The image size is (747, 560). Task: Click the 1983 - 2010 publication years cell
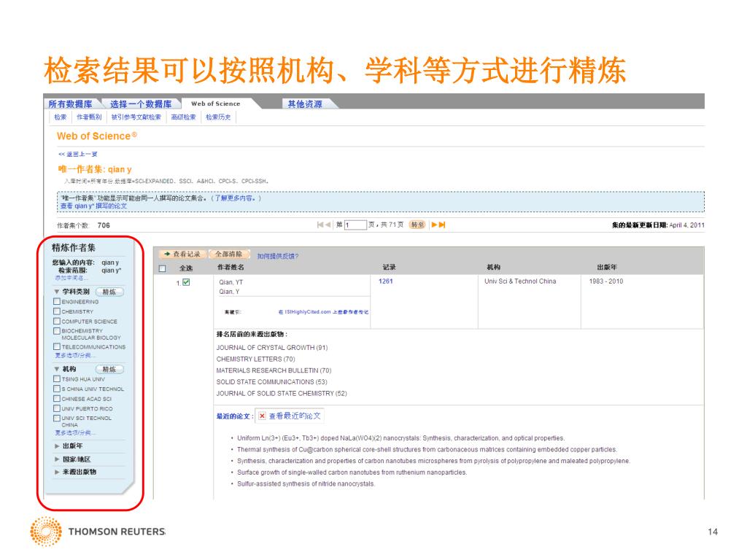click(606, 281)
